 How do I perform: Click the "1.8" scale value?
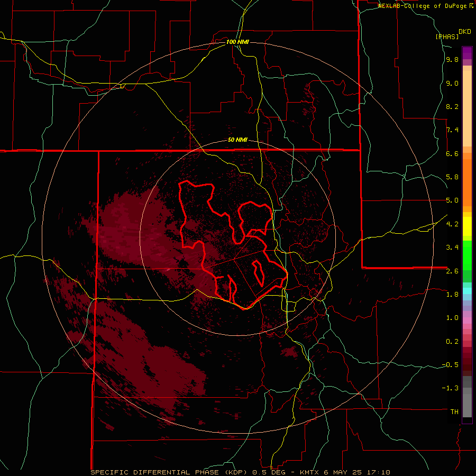452,295
